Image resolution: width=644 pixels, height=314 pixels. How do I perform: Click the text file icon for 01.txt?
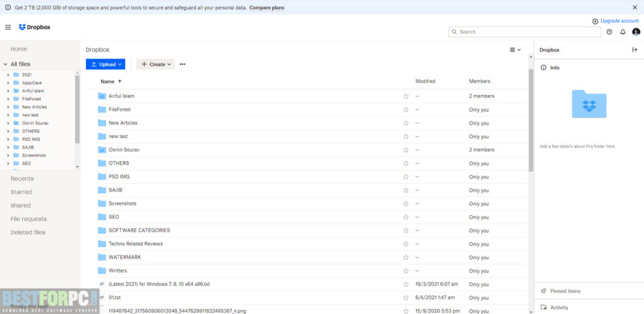click(102, 297)
